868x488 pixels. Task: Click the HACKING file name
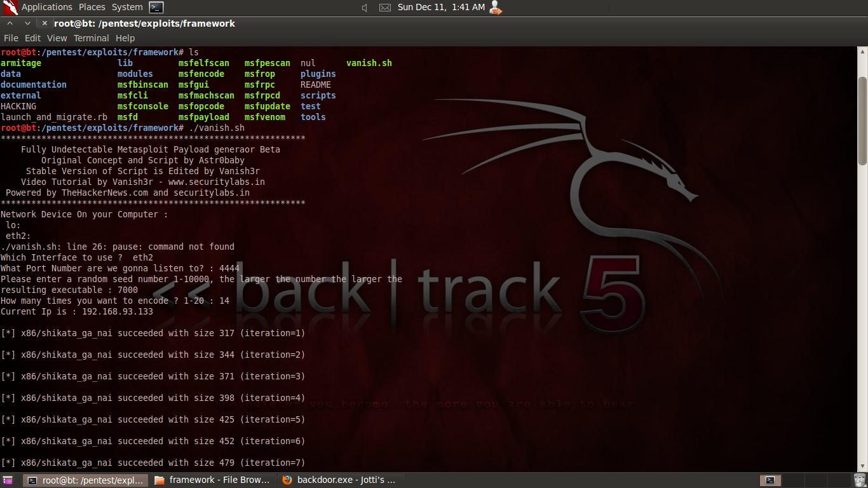coord(18,106)
